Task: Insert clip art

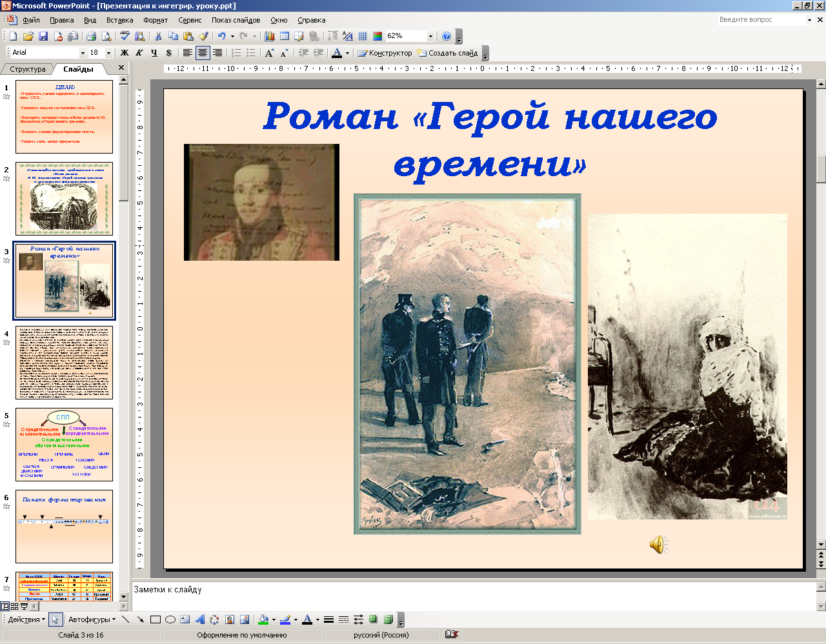Action: click(x=230, y=619)
